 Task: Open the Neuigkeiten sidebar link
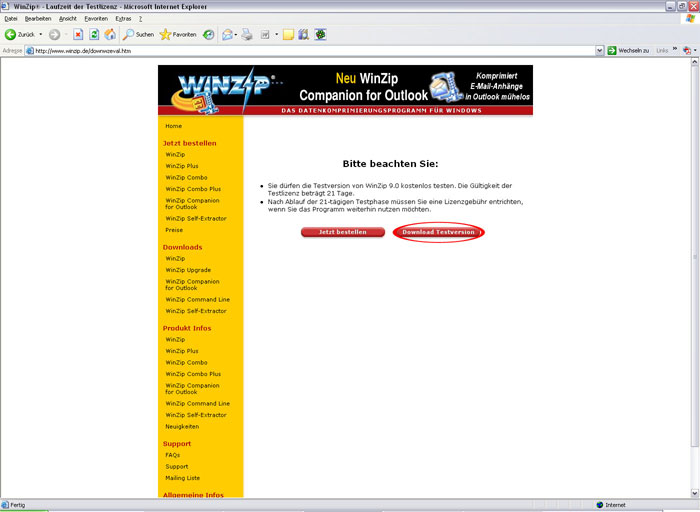[x=182, y=427]
